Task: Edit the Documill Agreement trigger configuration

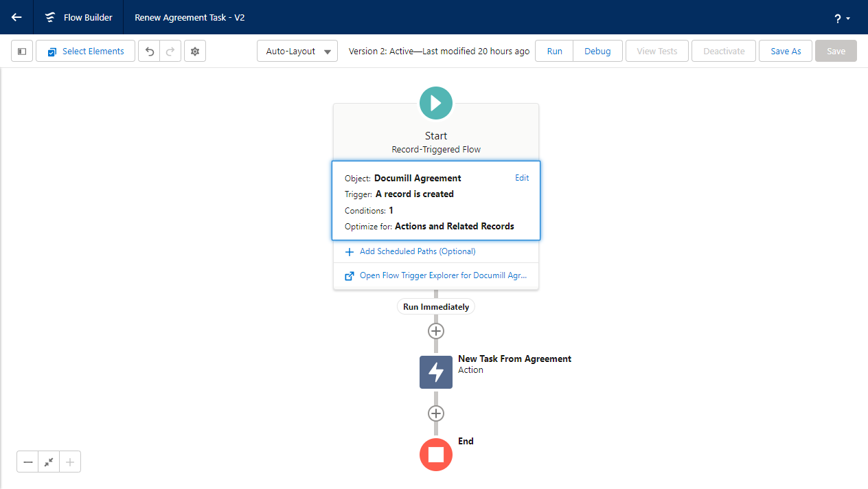Action: pyautogui.click(x=521, y=177)
